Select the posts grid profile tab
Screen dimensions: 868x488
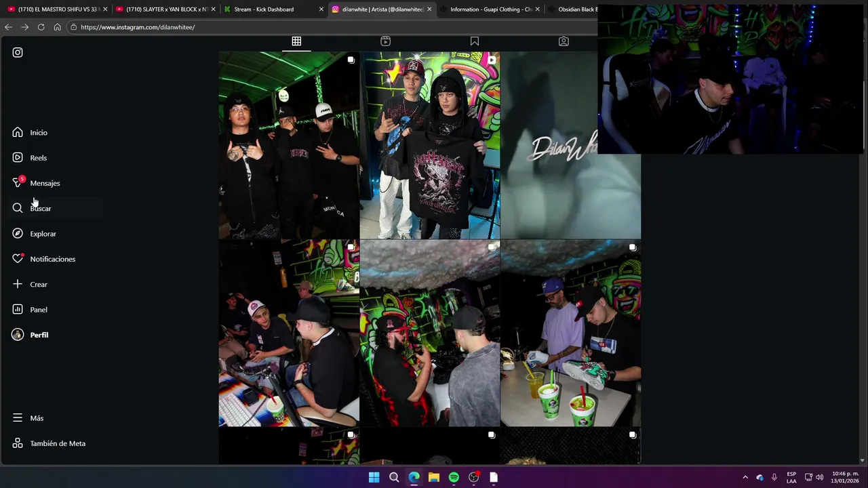296,41
